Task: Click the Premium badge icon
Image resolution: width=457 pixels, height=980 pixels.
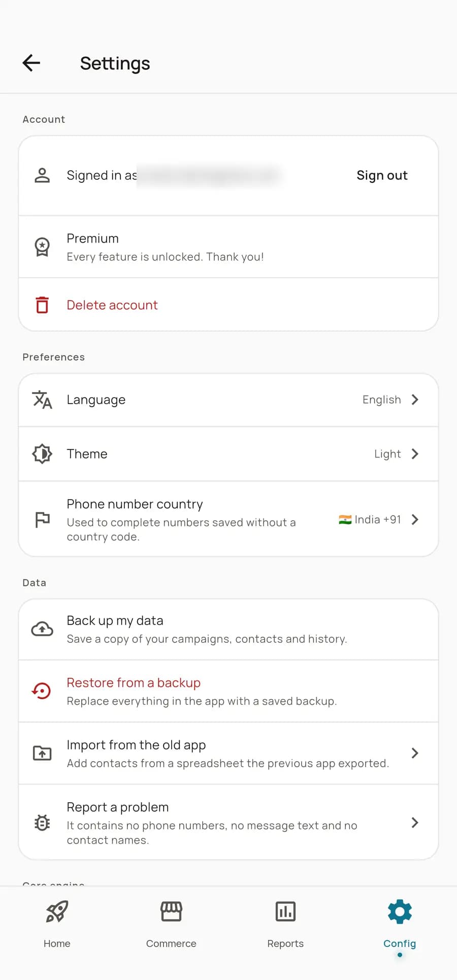Action: pos(42,247)
